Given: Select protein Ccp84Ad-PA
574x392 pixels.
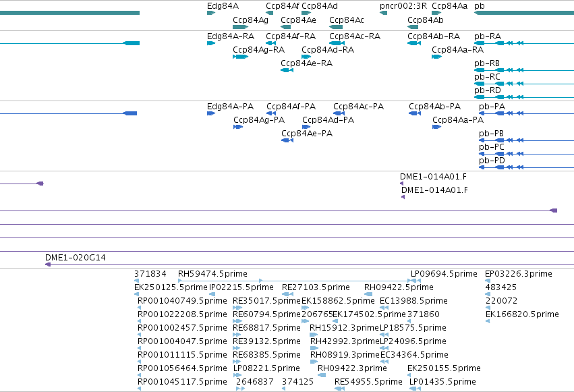Looking at the screenshot, I should pos(328,120).
